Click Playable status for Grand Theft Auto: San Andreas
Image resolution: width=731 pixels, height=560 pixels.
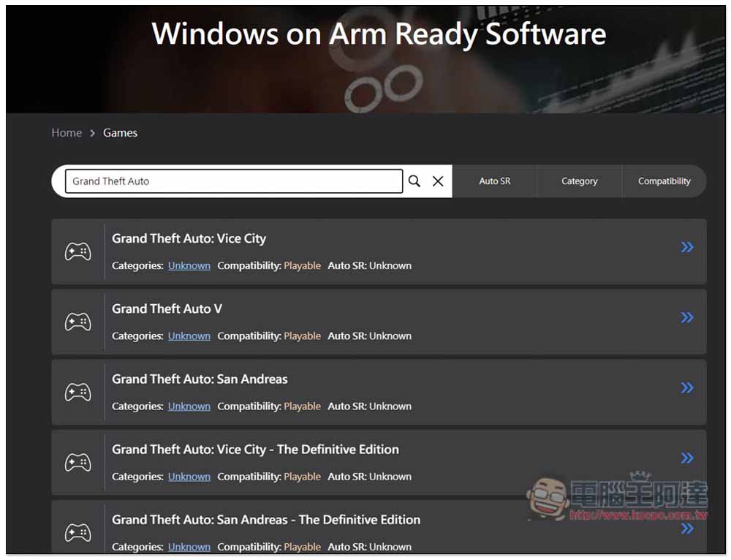(302, 406)
